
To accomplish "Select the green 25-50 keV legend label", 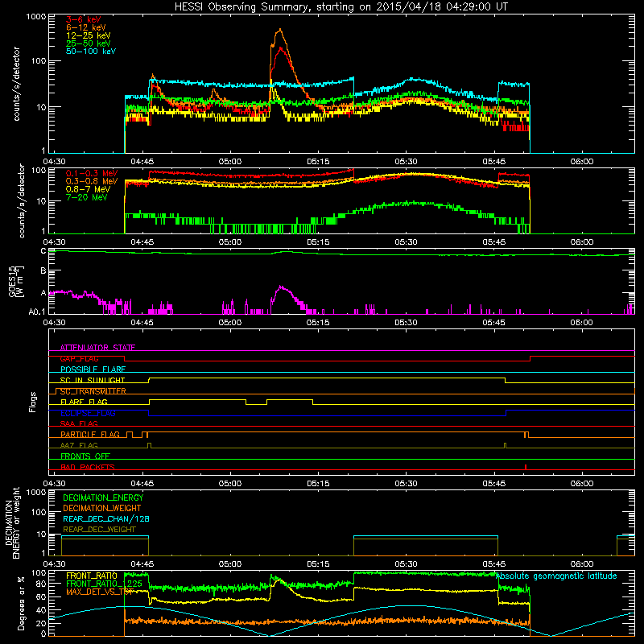I will [89, 43].
